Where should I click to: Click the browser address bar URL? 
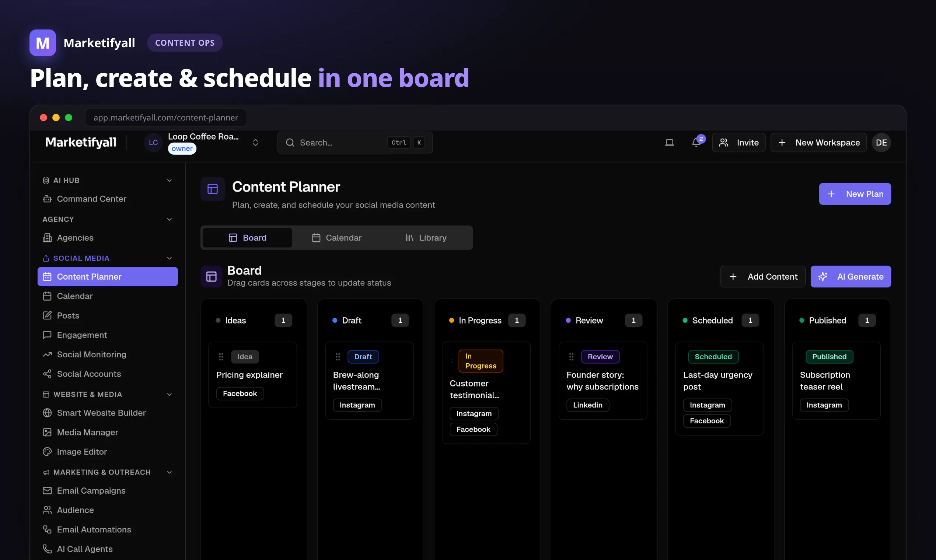pyautogui.click(x=166, y=118)
